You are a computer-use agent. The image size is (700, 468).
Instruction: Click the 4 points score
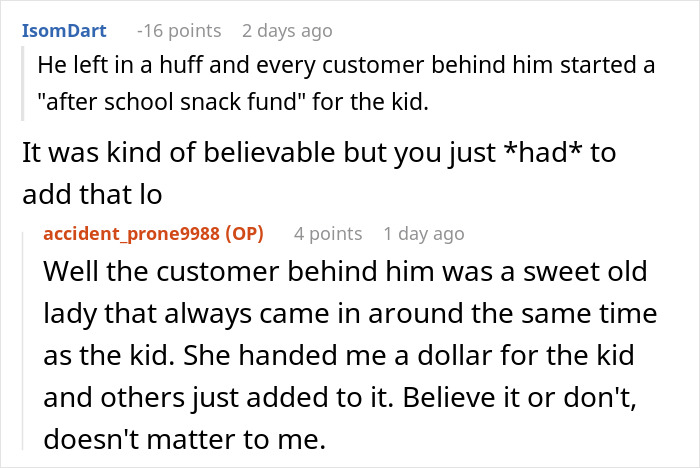point(328,233)
